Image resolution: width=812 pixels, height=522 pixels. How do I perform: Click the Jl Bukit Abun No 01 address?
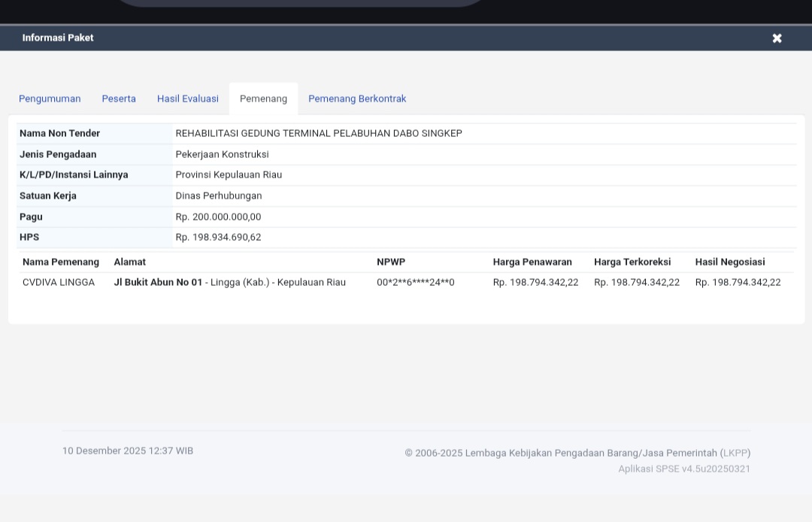[158, 283]
